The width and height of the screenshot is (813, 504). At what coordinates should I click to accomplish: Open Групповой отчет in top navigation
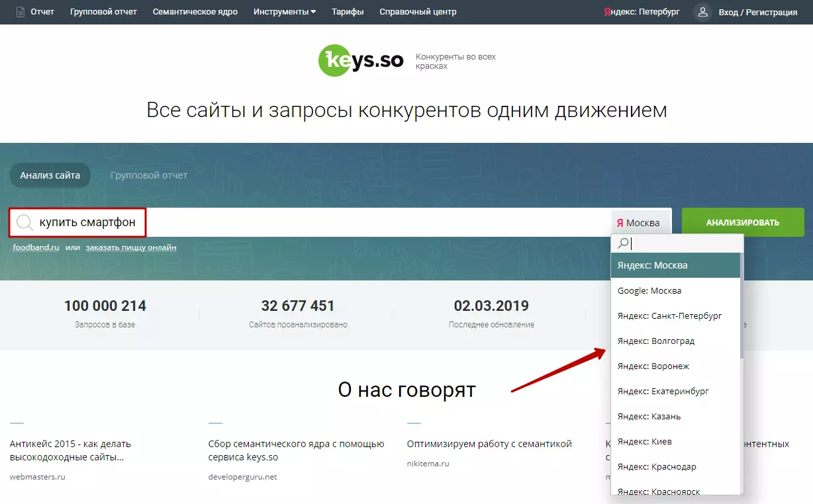pyautogui.click(x=103, y=12)
